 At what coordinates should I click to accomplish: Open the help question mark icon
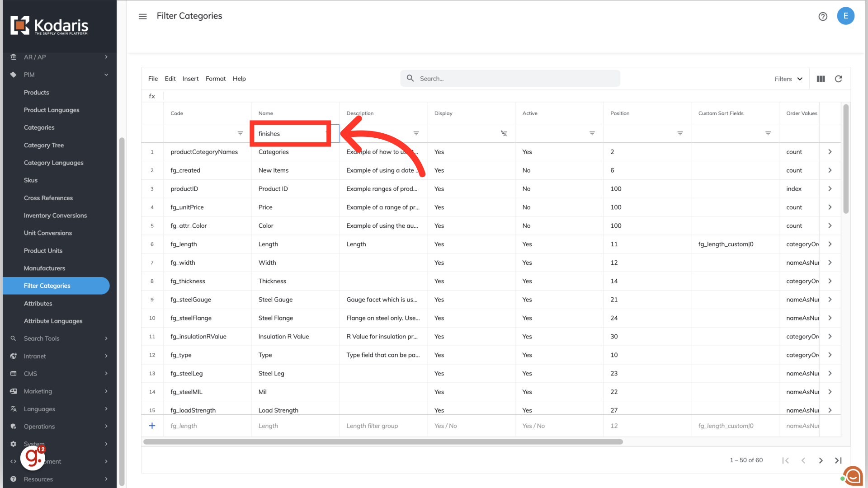pyautogui.click(x=823, y=16)
